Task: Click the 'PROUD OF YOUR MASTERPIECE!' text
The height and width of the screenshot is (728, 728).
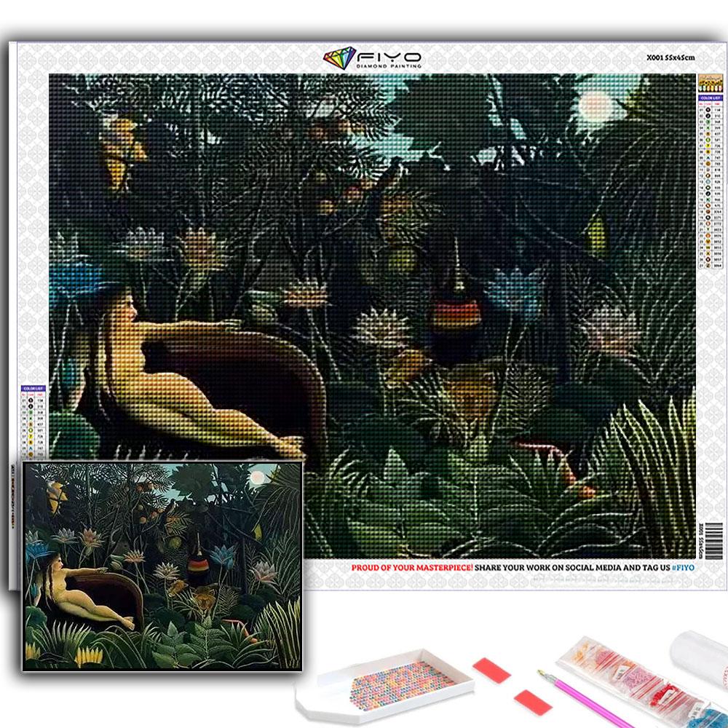Action: point(412,567)
